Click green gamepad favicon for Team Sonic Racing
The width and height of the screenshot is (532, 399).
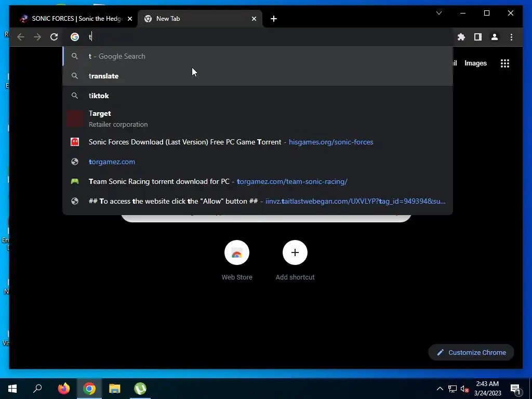point(75,181)
